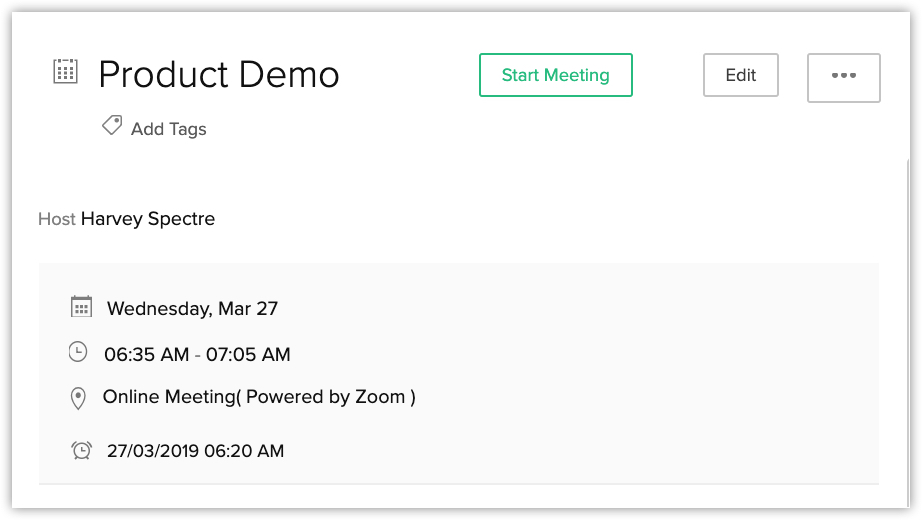
Task: Click the Online Meeting venue text
Action: tap(170, 397)
